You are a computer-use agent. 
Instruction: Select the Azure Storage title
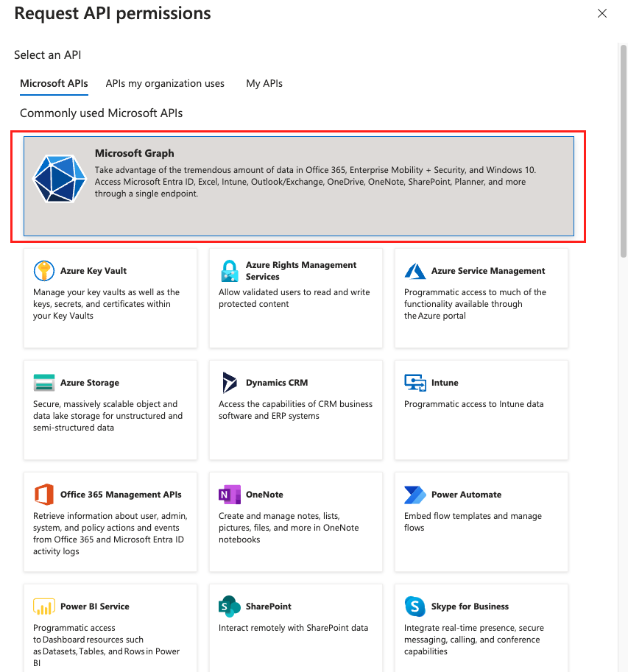tap(90, 383)
